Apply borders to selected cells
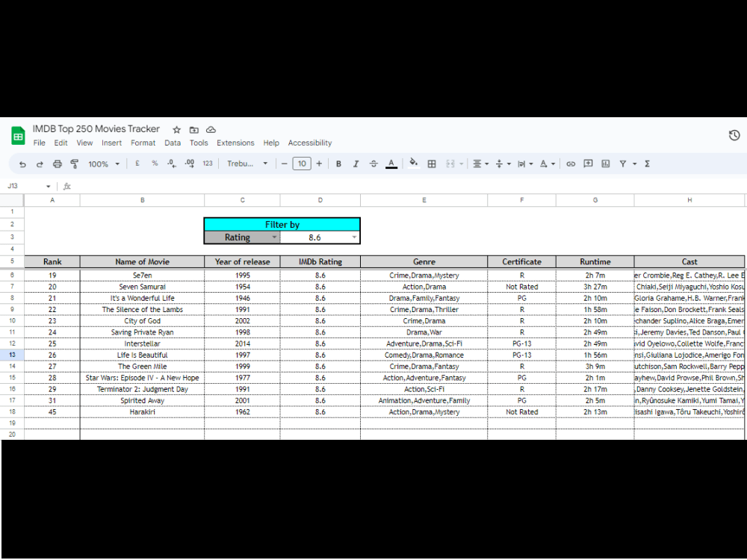Screen dimensions: 747x560 coord(432,164)
